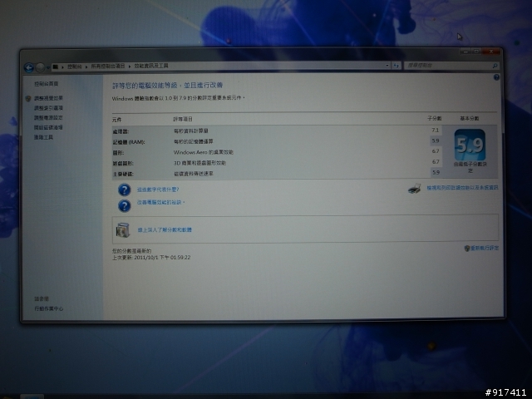Click the shield icon beside 調整視覺效果

tap(28, 98)
